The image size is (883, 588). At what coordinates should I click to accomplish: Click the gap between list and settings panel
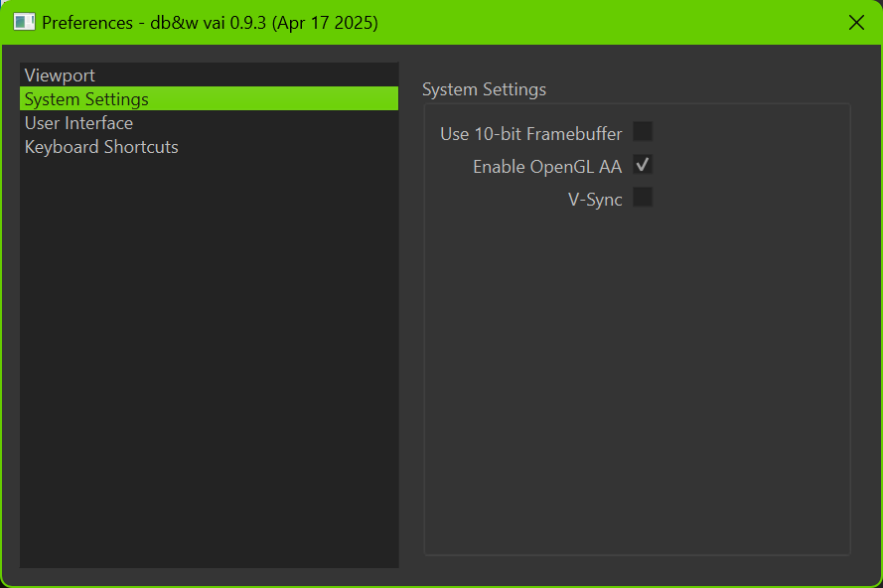tap(411, 316)
